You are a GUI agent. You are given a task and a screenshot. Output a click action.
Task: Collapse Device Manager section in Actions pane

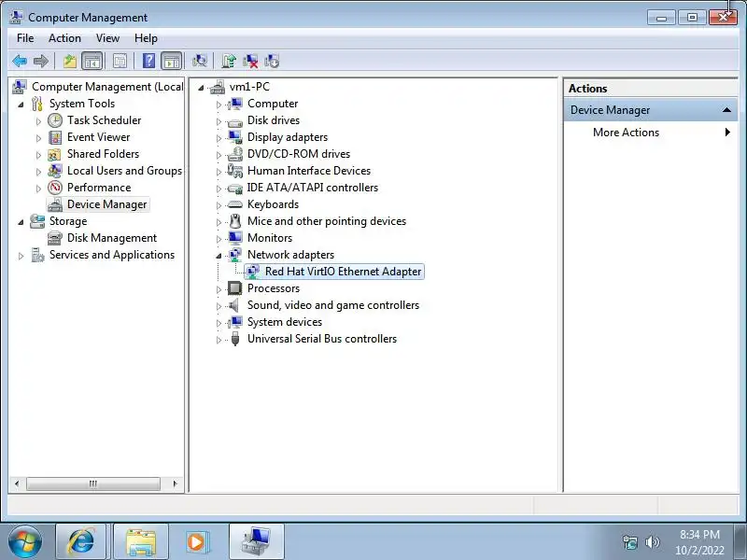(x=726, y=110)
